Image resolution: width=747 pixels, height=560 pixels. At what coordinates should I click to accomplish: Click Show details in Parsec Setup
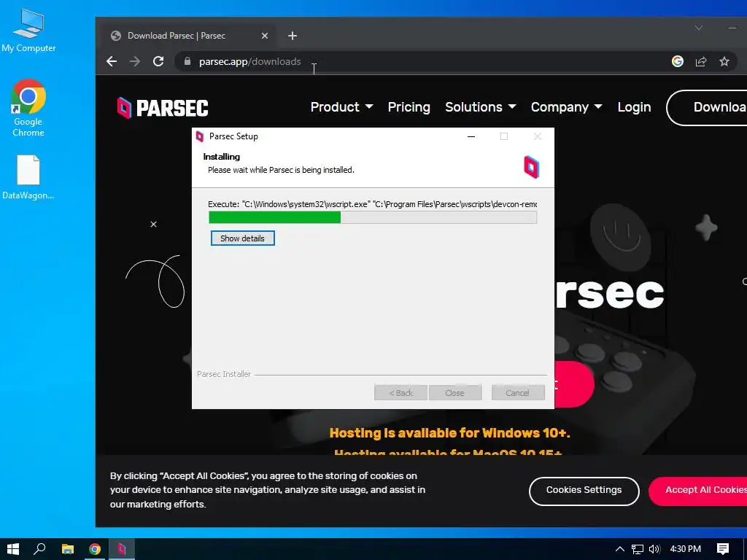point(242,238)
